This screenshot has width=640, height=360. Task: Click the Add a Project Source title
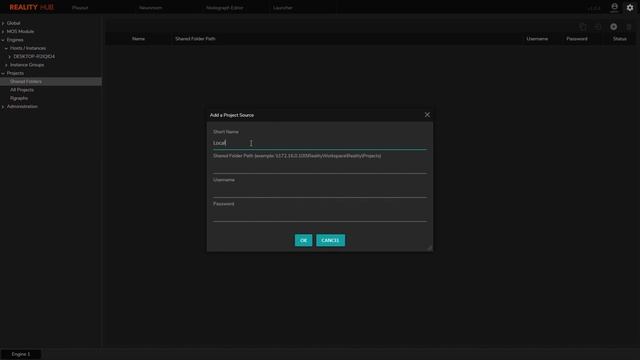point(232,115)
